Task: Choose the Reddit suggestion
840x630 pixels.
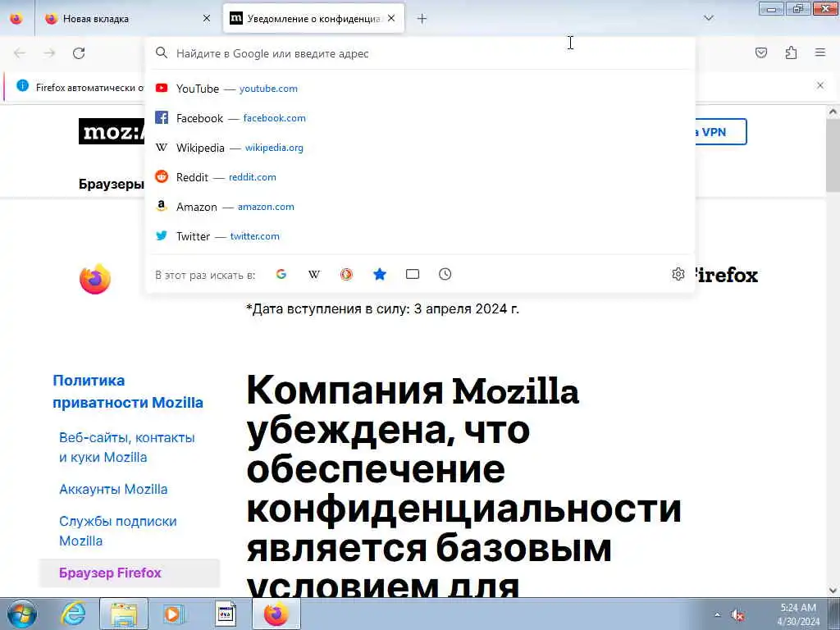Action: tap(420, 177)
